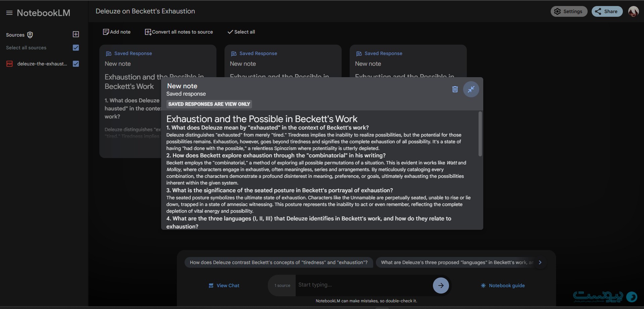
Task: Open the middle Saved Response note card
Action: tap(283, 61)
